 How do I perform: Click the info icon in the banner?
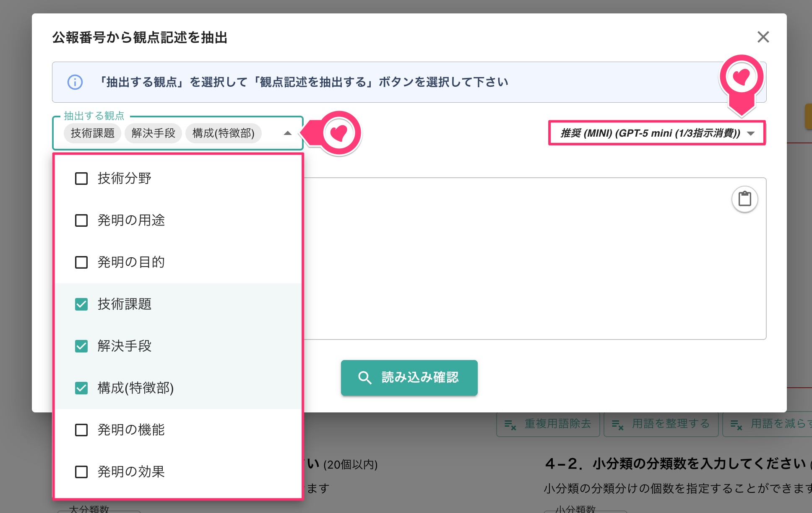point(75,82)
